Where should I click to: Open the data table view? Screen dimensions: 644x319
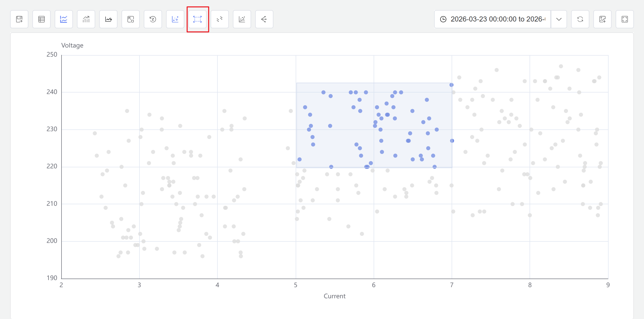tap(42, 19)
